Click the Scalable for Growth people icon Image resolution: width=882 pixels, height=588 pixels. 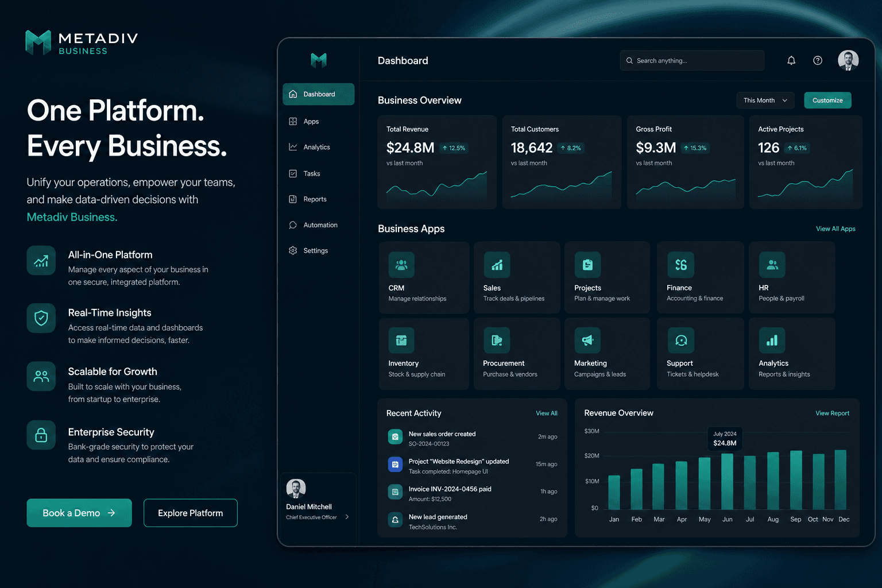[41, 376]
